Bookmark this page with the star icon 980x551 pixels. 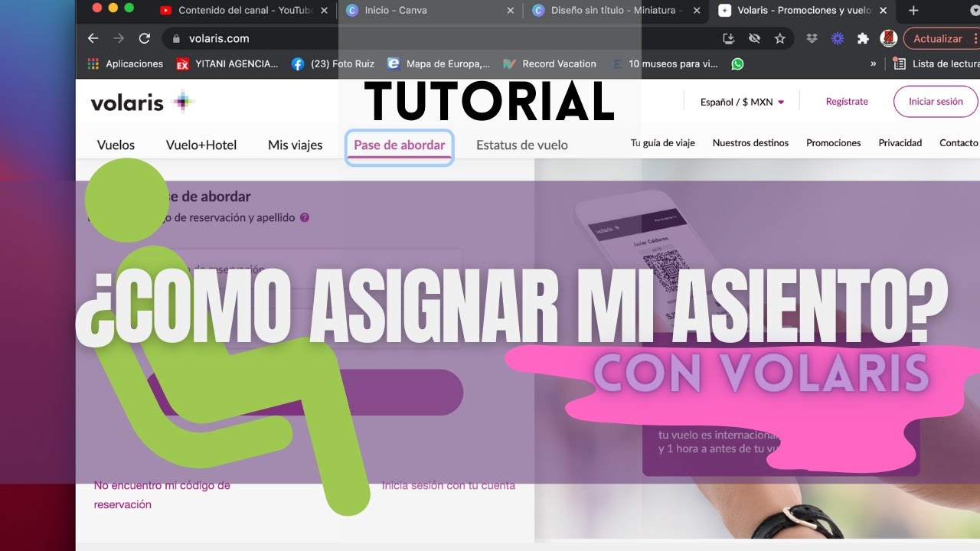tap(779, 38)
